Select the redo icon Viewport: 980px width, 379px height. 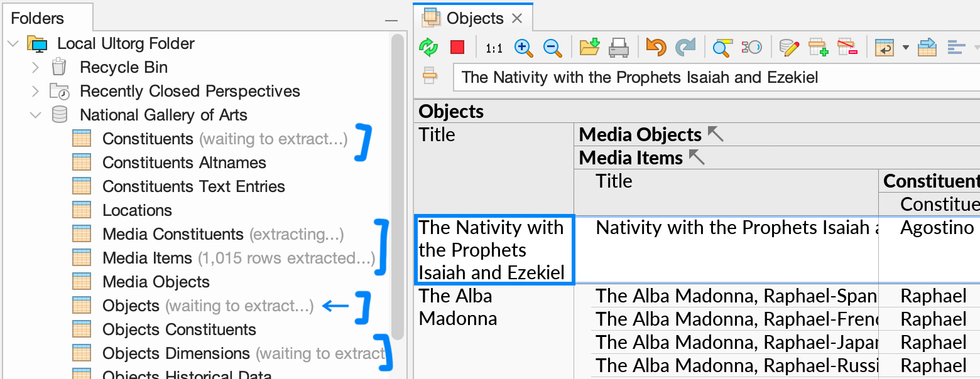[685, 47]
